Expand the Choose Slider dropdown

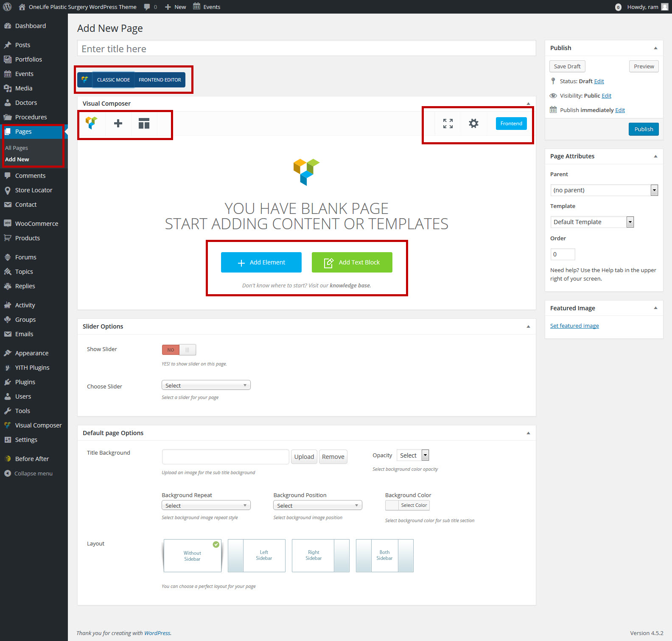(206, 385)
